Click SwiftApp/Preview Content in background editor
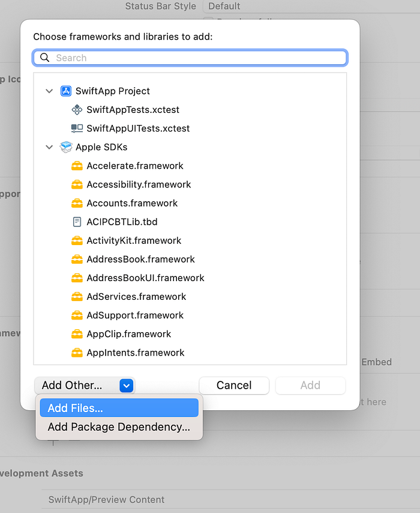 pyautogui.click(x=107, y=500)
